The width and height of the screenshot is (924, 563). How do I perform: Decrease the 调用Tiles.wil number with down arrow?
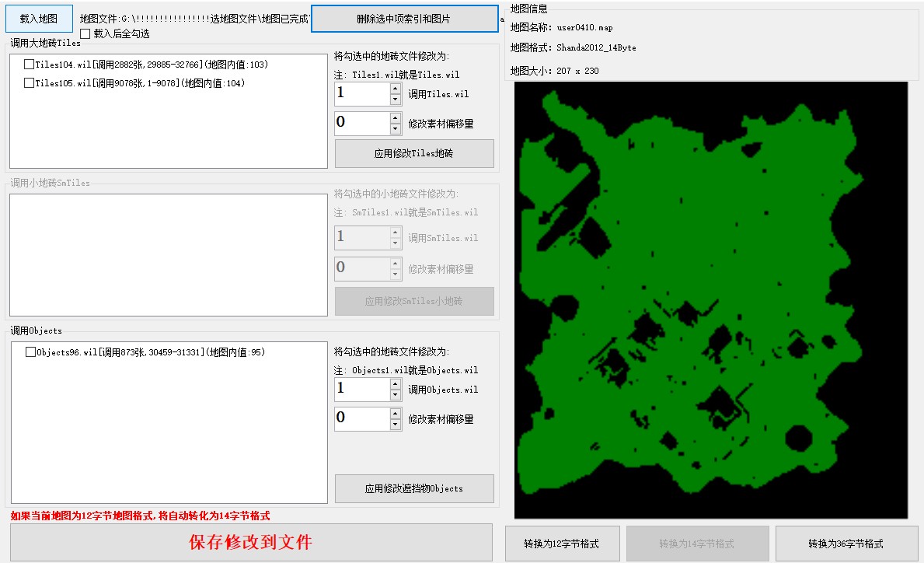395,100
